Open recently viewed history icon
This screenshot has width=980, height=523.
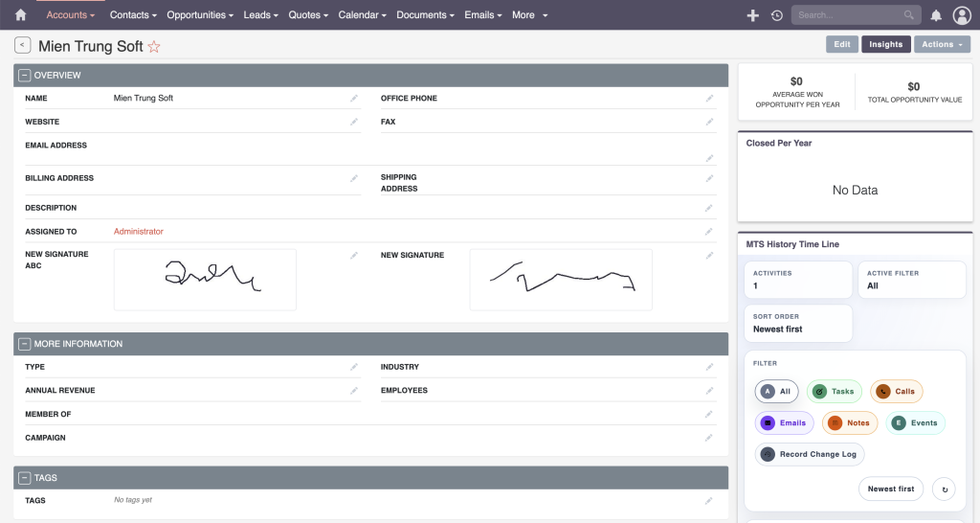tap(777, 15)
